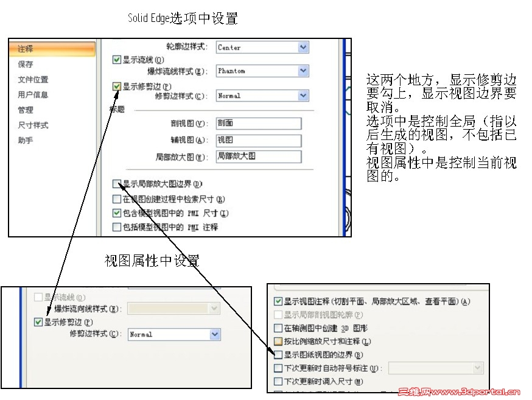532x400 pixels.
Task: Switch to 文件位置 category
Action: [x=33, y=79]
